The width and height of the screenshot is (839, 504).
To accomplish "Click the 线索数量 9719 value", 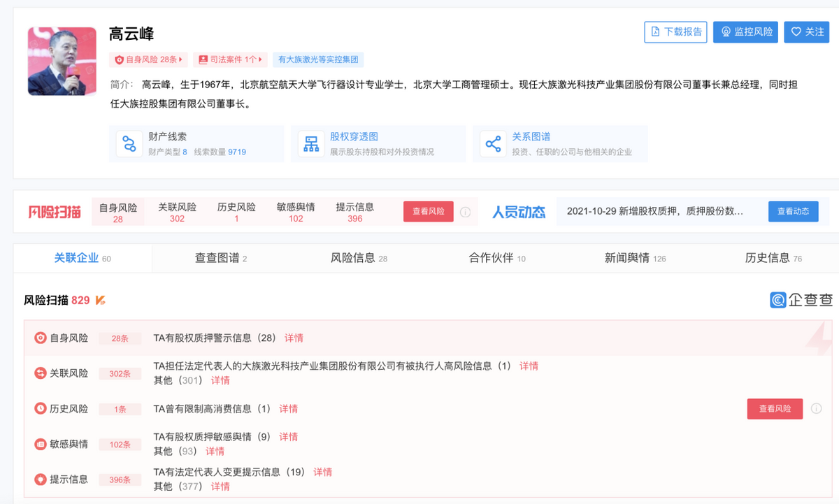I will point(237,152).
